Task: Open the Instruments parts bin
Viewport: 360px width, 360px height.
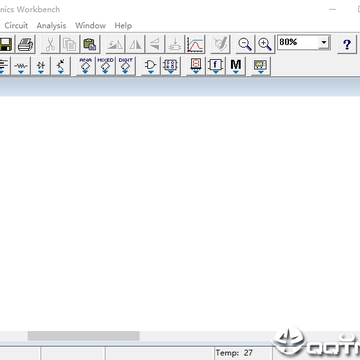Action: pos(261,66)
